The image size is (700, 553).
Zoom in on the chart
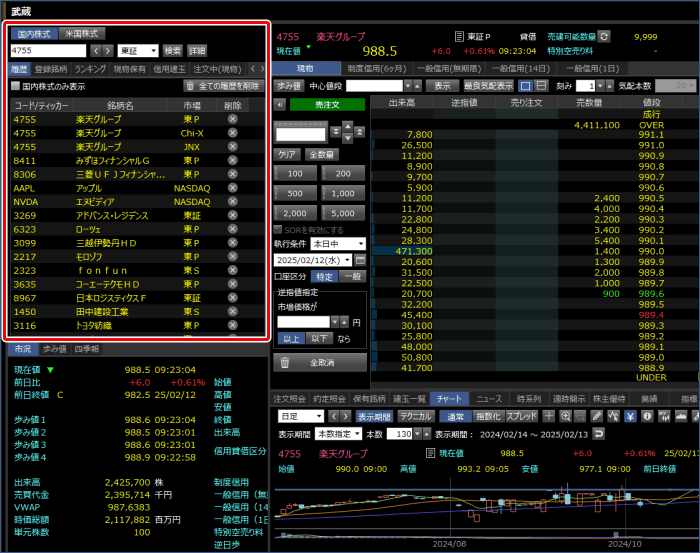pyautogui.click(x=565, y=416)
